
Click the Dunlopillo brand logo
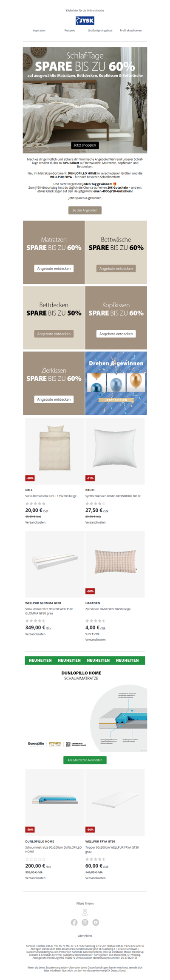pyautogui.click(x=36, y=744)
